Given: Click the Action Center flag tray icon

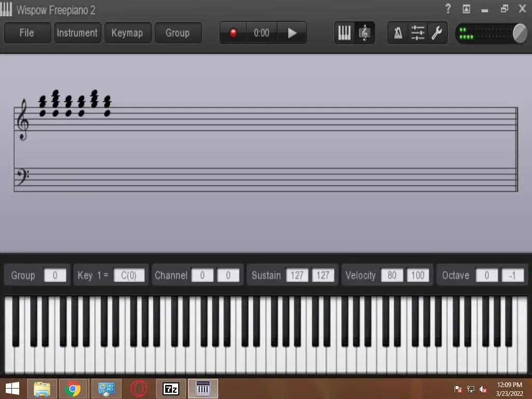Looking at the screenshot, I should click(x=458, y=389).
